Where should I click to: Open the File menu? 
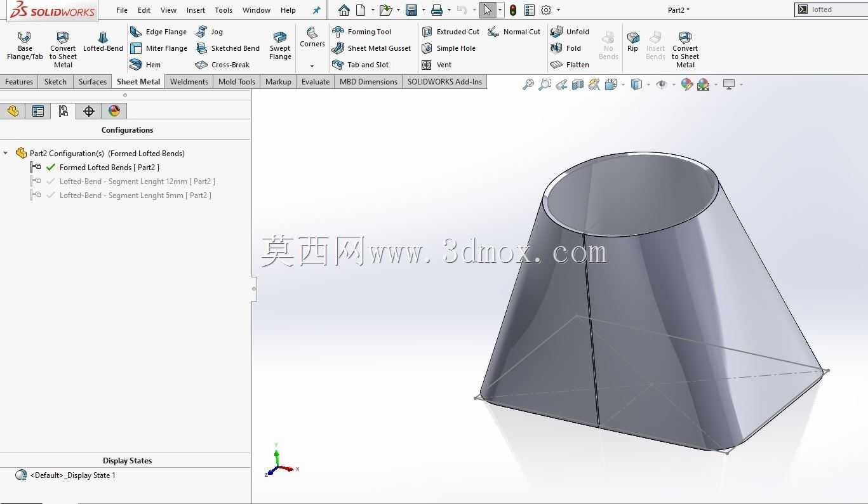tap(122, 10)
